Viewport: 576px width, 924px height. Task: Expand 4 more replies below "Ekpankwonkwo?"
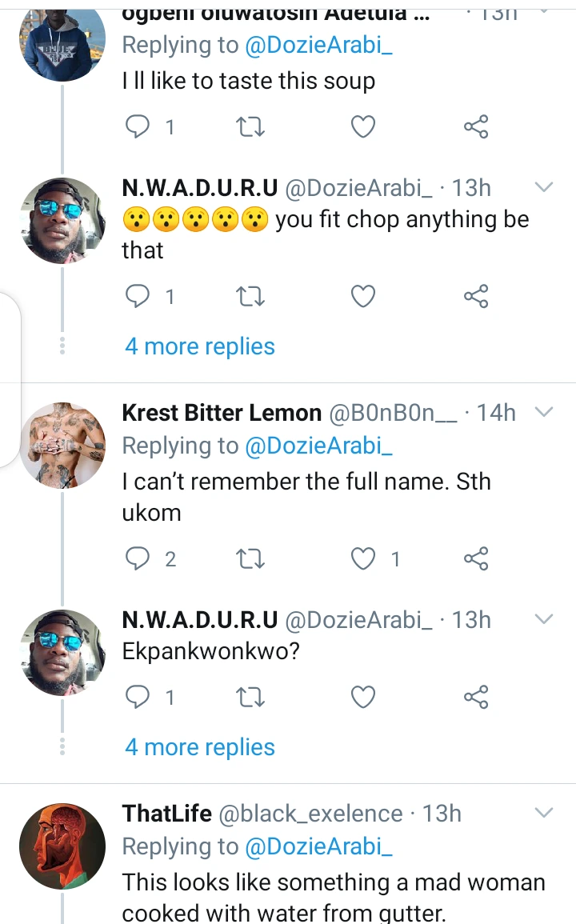coord(200,747)
